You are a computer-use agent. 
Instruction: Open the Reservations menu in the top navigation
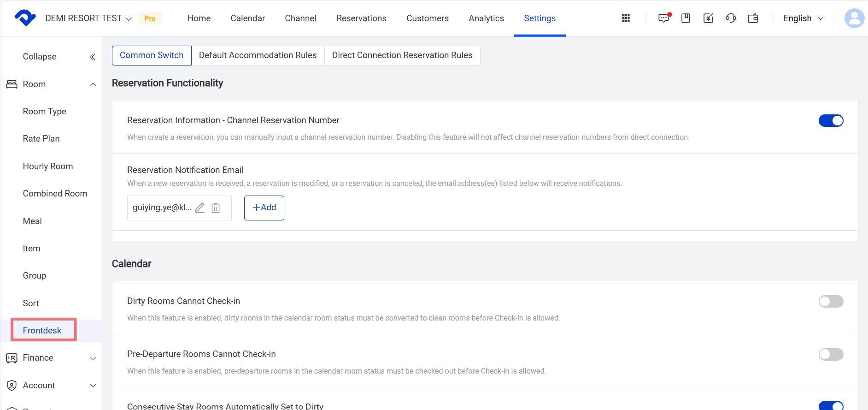click(361, 18)
